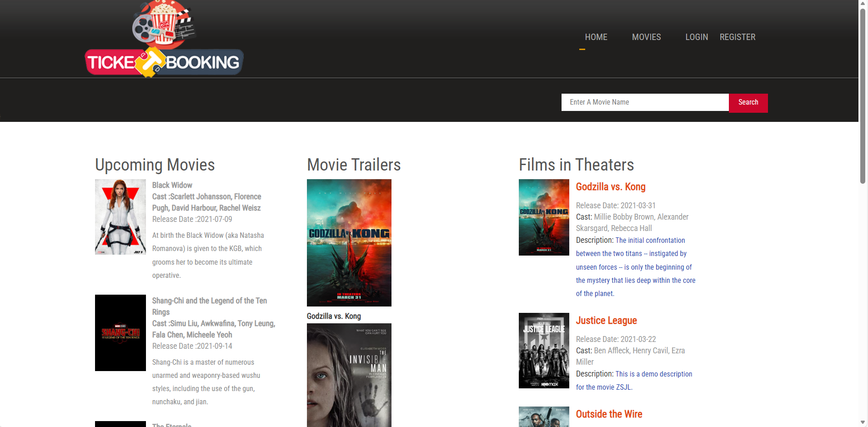Open the Outside the Wire film link
This screenshot has width=868, height=427.
pyautogui.click(x=609, y=414)
